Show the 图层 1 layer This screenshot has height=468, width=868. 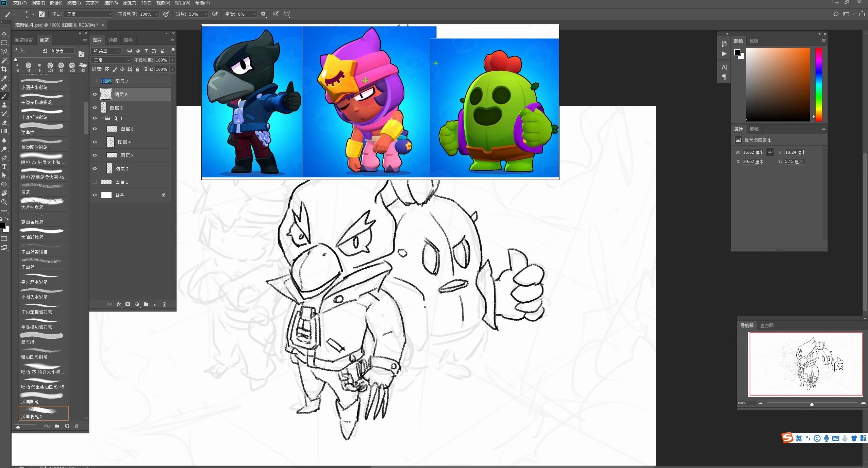pos(95,182)
